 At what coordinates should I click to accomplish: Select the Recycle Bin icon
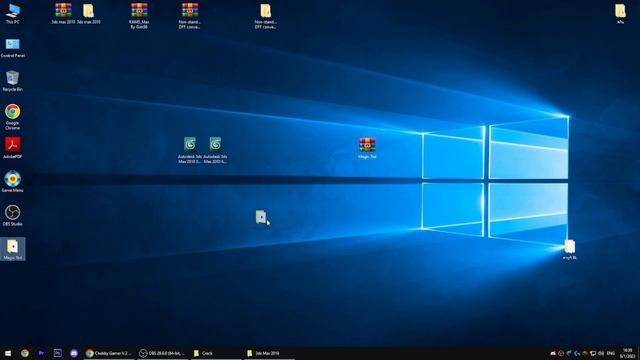13,81
